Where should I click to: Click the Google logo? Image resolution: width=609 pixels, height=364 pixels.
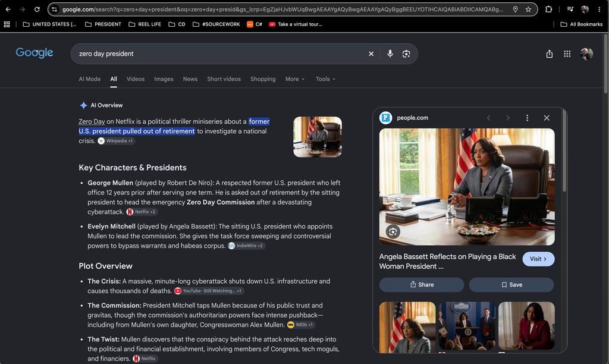click(34, 53)
